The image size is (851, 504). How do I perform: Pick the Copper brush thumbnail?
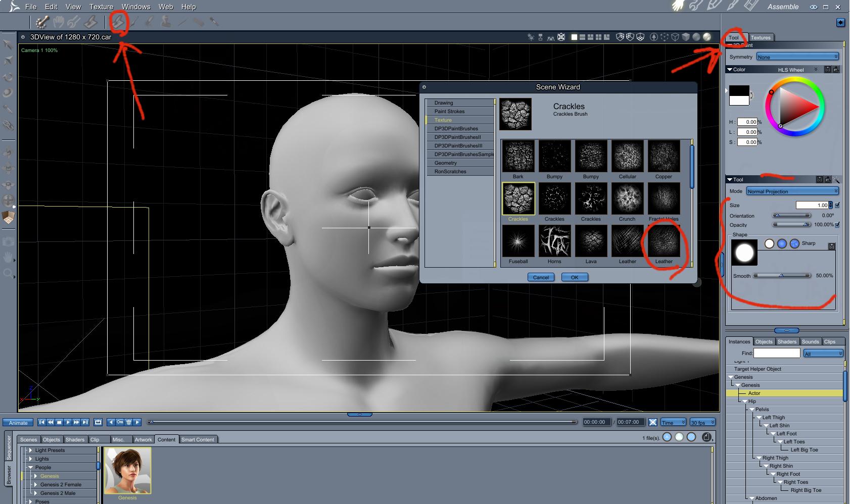click(664, 157)
